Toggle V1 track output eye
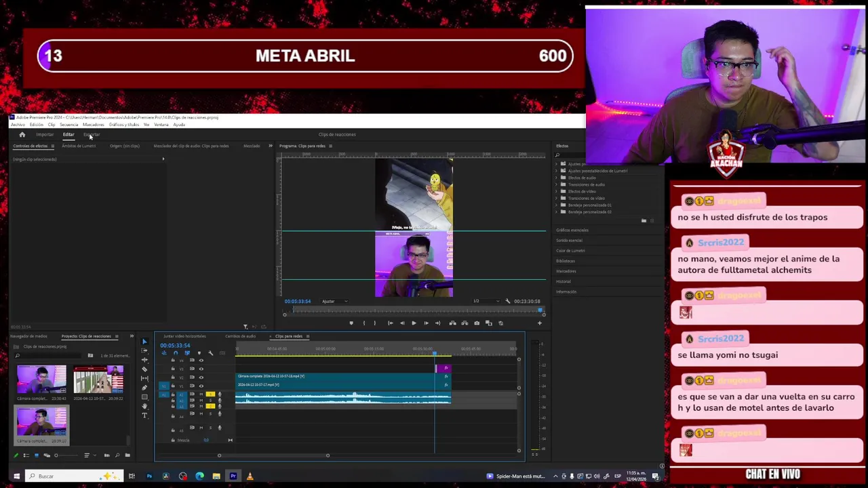Screen dimensions: 868x488 point(201,386)
